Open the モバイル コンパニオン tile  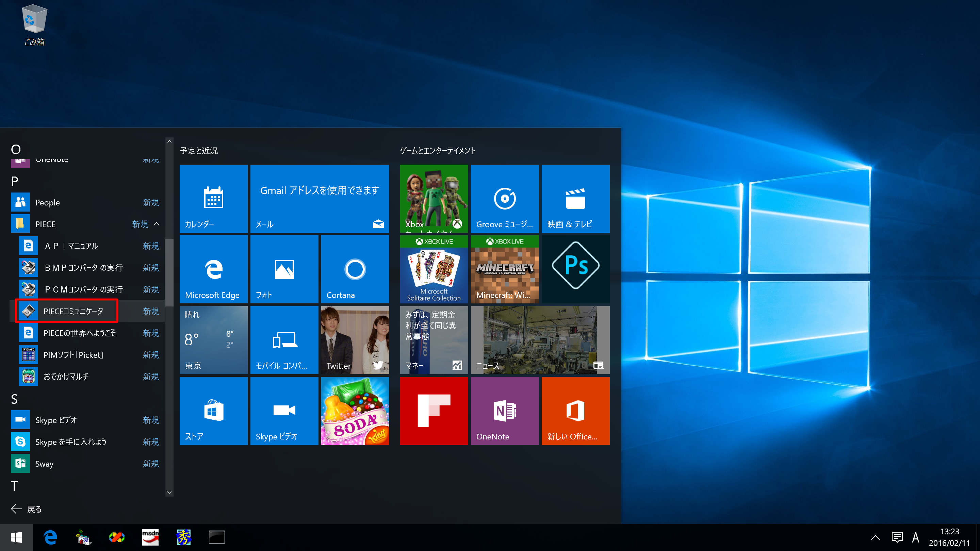click(x=284, y=340)
